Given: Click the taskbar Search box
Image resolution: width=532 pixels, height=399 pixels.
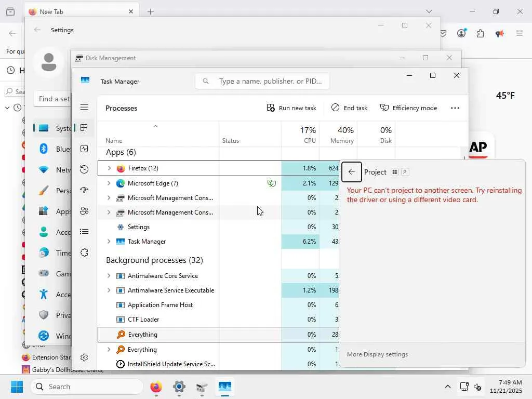Looking at the screenshot, I should point(87,387).
